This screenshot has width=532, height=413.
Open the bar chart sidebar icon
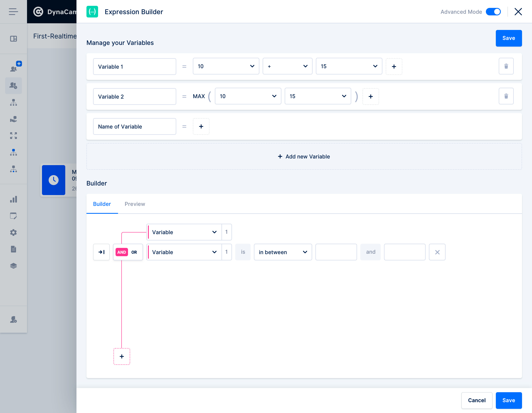[13, 199]
